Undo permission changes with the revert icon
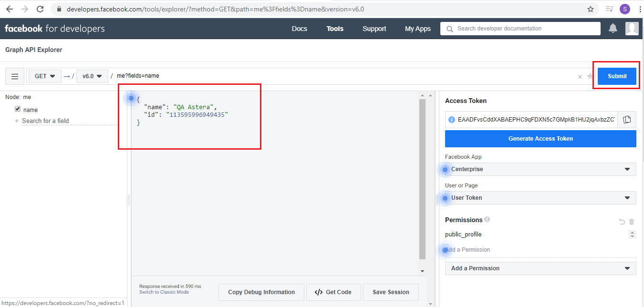The height and width of the screenshot is (307, 644). point(622,222)
